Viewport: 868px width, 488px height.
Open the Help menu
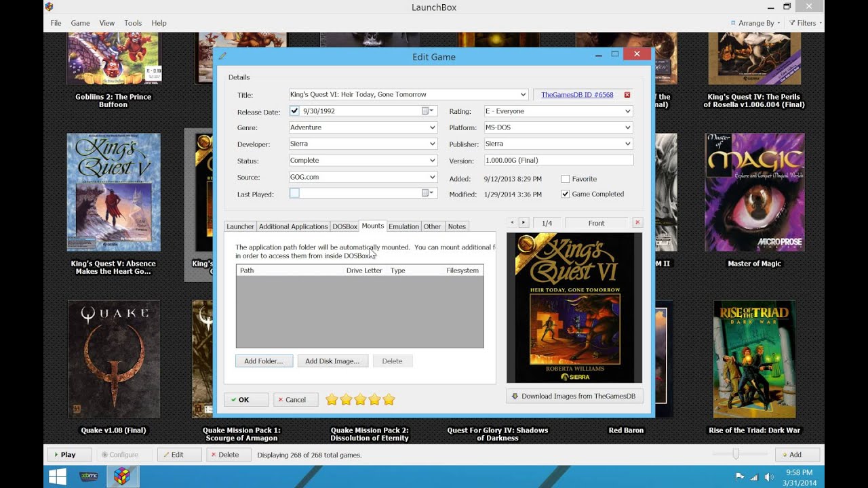click(x=159, y=23)
